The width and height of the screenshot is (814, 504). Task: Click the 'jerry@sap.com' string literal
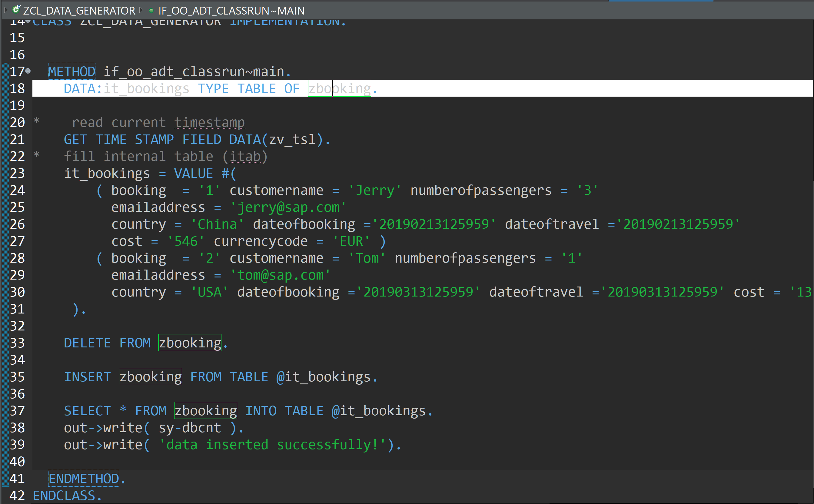click(x=288, y=207)
